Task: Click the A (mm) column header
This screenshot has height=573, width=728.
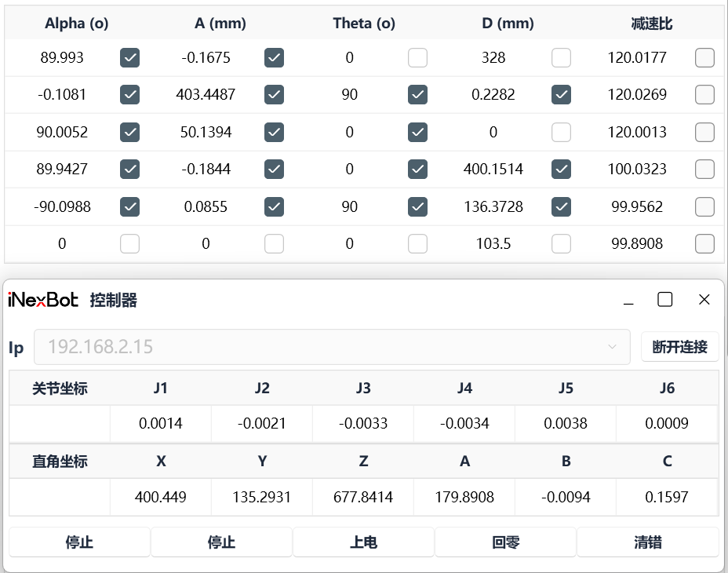Action: (220, 24)
